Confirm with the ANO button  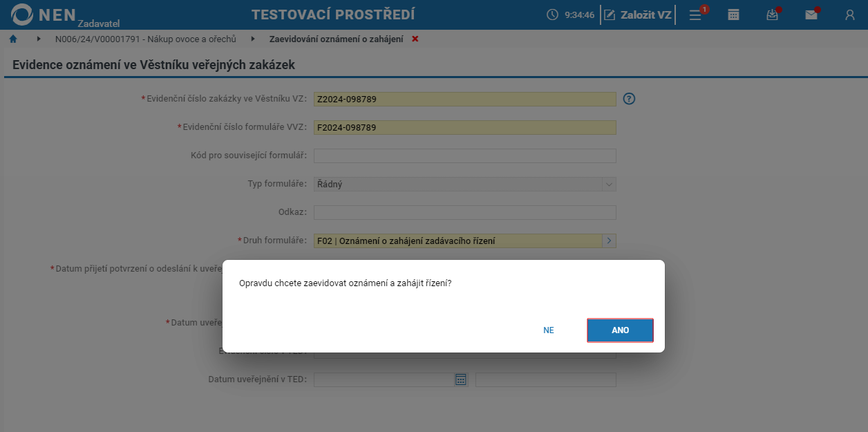(x=621, y=330)
